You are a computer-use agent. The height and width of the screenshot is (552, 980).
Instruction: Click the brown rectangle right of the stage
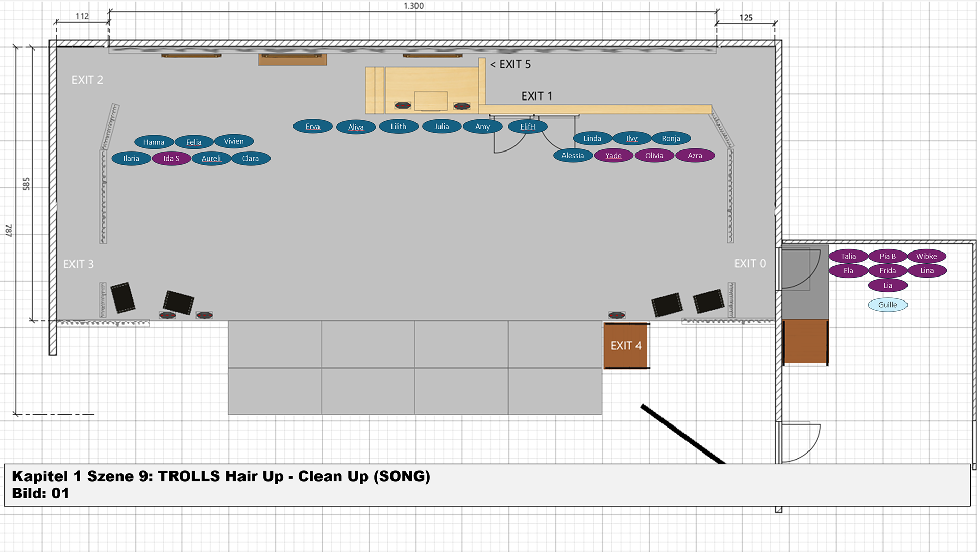coord(805,341)
